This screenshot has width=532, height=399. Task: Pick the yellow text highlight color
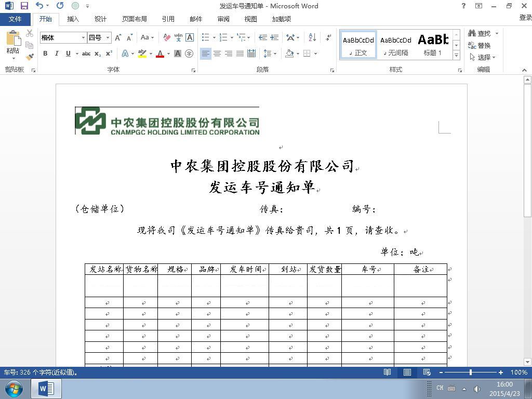(x=142, y=54)
